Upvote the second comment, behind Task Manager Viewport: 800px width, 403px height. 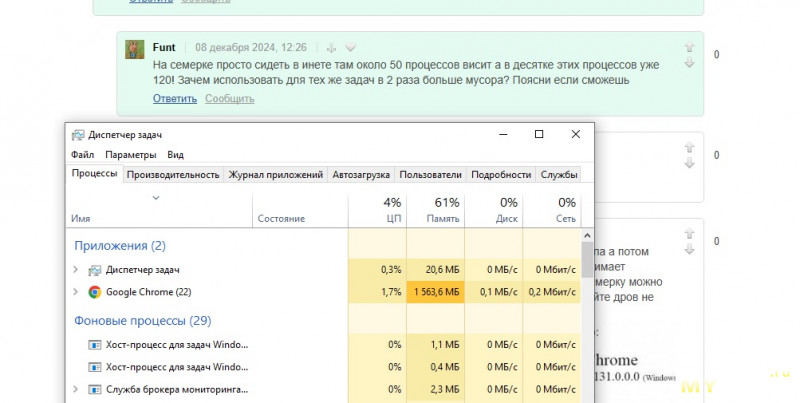(689, 147)
